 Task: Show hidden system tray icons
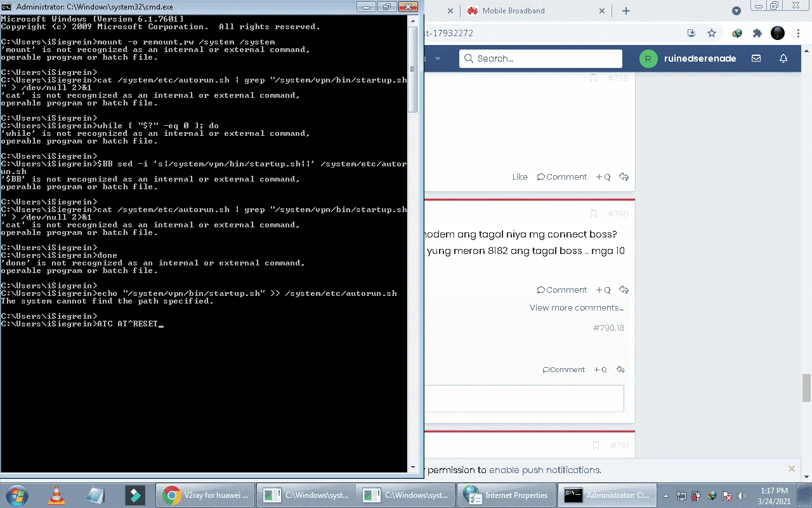click(x=665, y=495)
